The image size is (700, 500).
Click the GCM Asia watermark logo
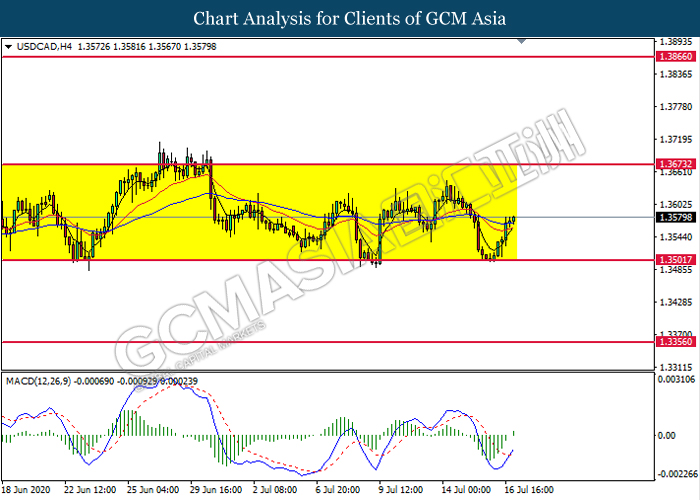click(340, 270)
